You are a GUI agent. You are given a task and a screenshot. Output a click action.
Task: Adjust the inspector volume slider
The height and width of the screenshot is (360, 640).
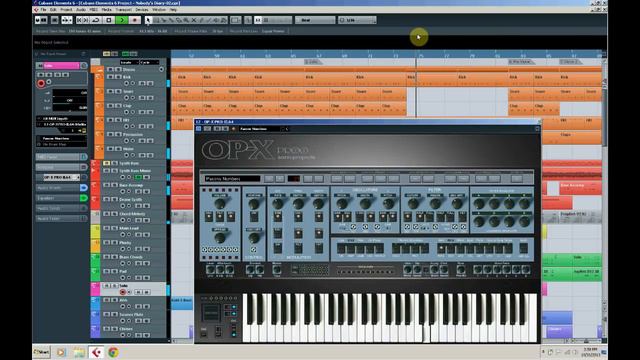[x=70, y=93]
